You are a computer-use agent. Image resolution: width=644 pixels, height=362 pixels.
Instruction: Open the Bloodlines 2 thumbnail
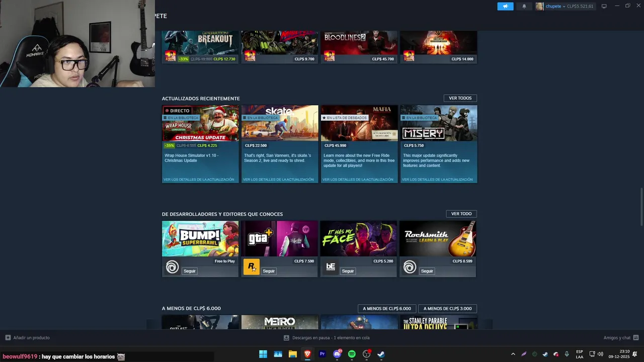pyautogui.click(x=359, y=43)
